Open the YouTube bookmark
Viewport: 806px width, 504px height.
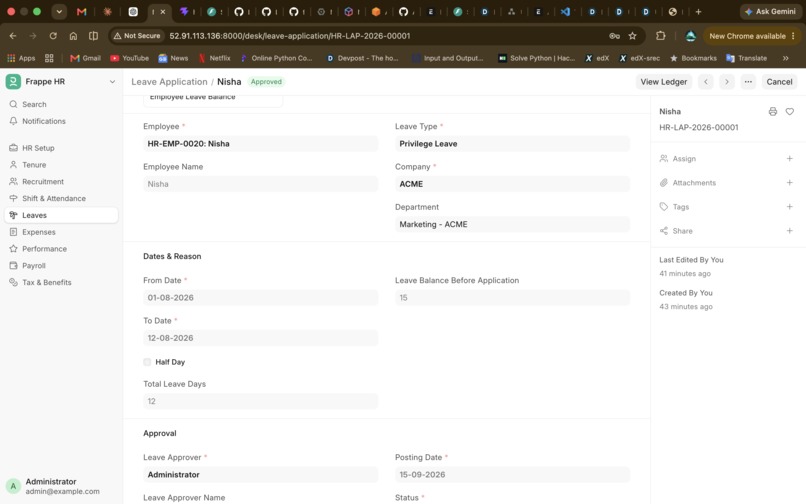(130, 58)
